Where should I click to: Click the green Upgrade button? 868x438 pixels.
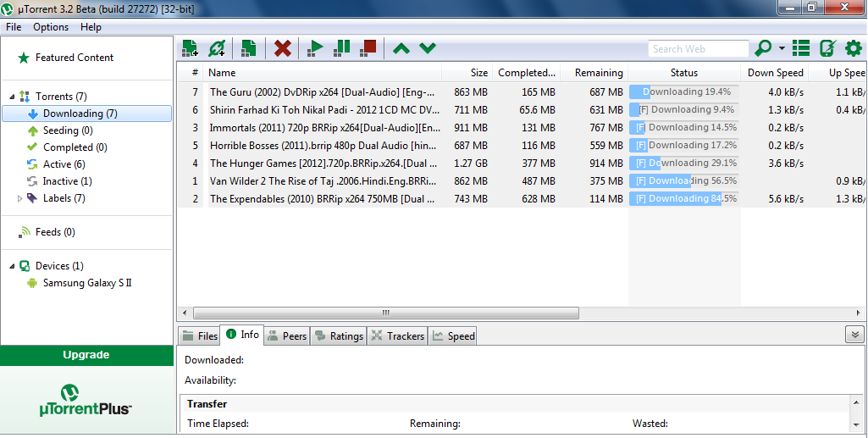[x=86, y=355]
